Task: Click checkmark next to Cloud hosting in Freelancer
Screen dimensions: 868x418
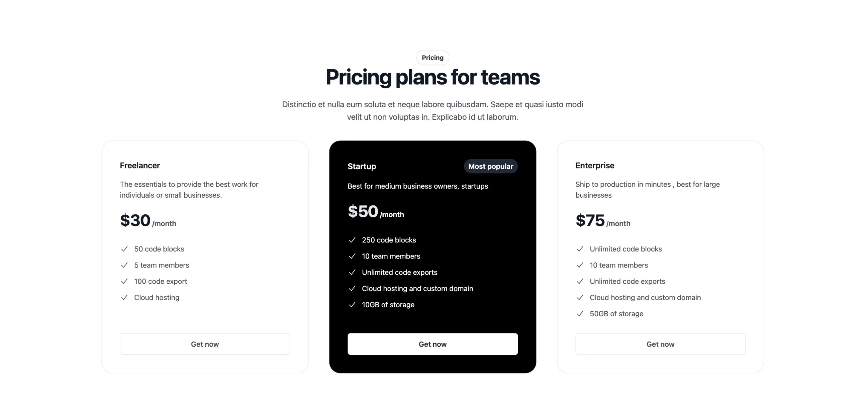Action: [x=124, y=297]
